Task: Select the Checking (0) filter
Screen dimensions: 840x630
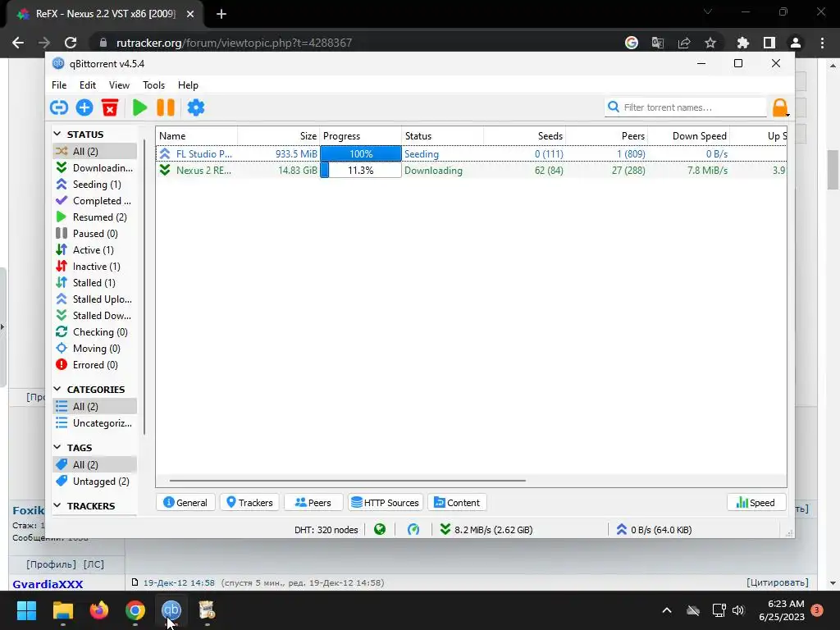Action: point(95,332)
